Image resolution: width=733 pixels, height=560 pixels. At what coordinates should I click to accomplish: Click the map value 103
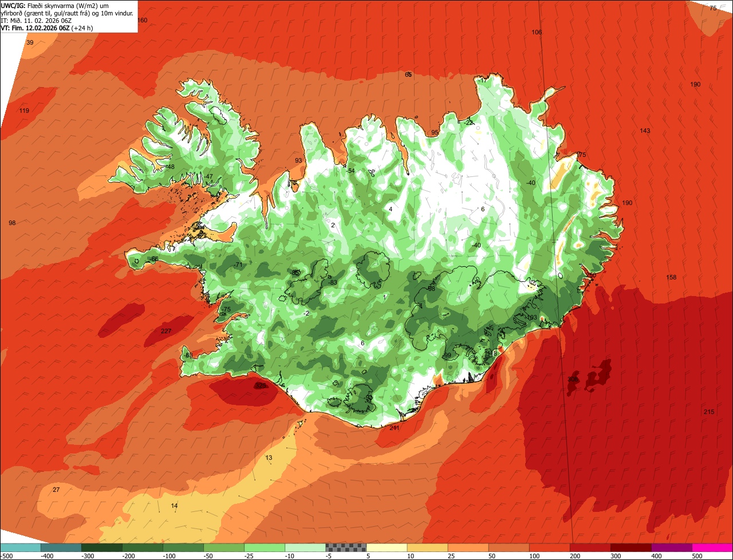[532, 317]
